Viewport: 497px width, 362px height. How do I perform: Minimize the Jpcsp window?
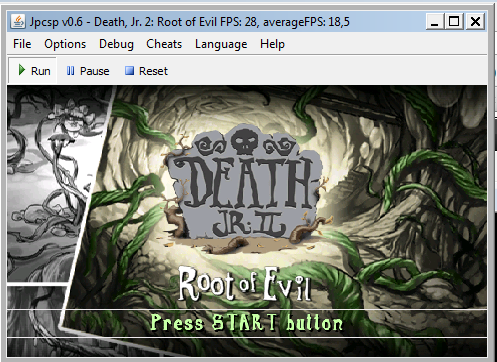[435, 22]
